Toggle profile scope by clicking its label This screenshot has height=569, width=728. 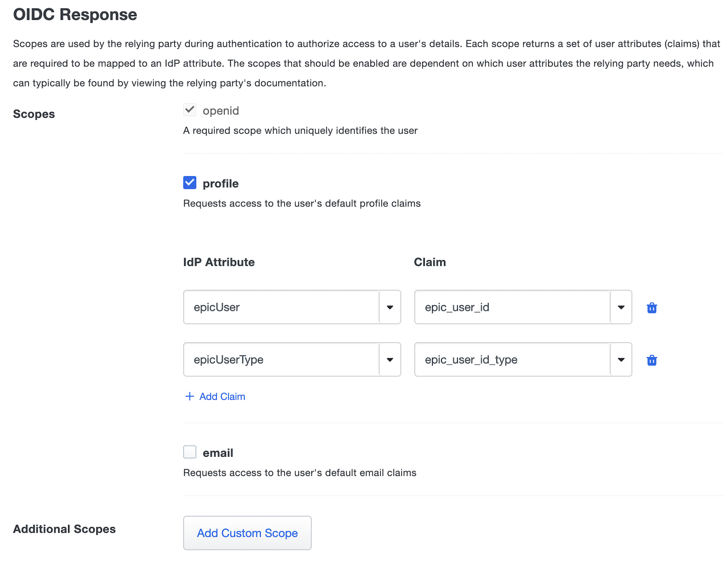pyautogui.click(x=221, y=183)
